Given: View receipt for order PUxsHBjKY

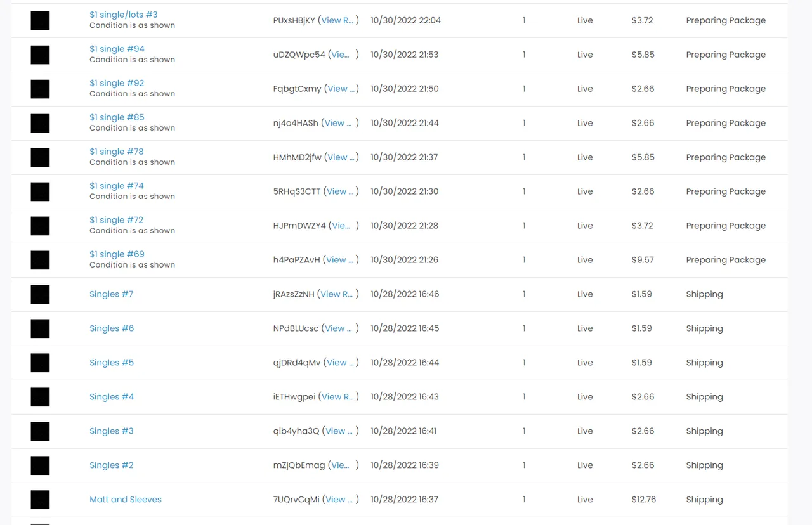Looking at the screenshot, I should click(x=337, y=20).
